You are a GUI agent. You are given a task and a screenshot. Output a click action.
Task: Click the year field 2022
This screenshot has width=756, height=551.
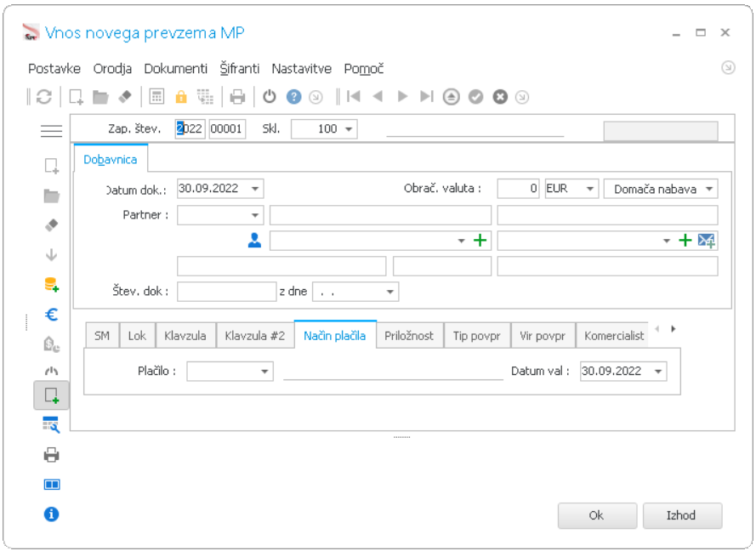(190, 129)
